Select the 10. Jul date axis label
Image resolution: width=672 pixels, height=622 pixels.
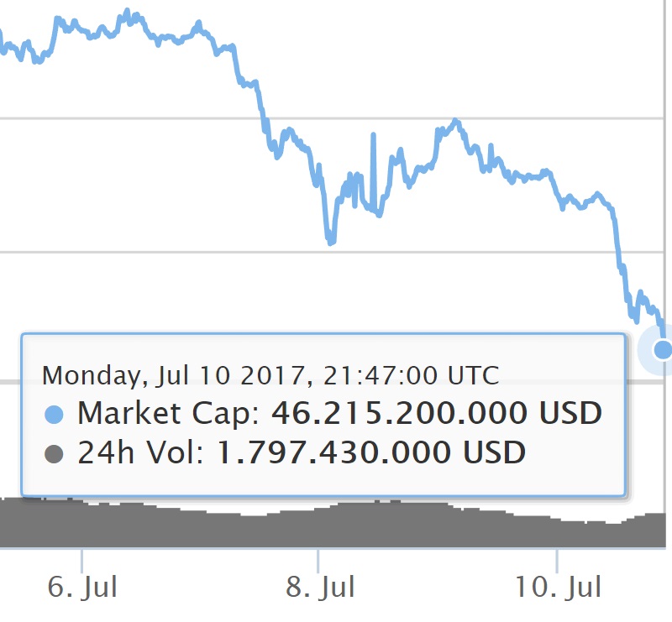pyautogui.click(x=558, y=587)
